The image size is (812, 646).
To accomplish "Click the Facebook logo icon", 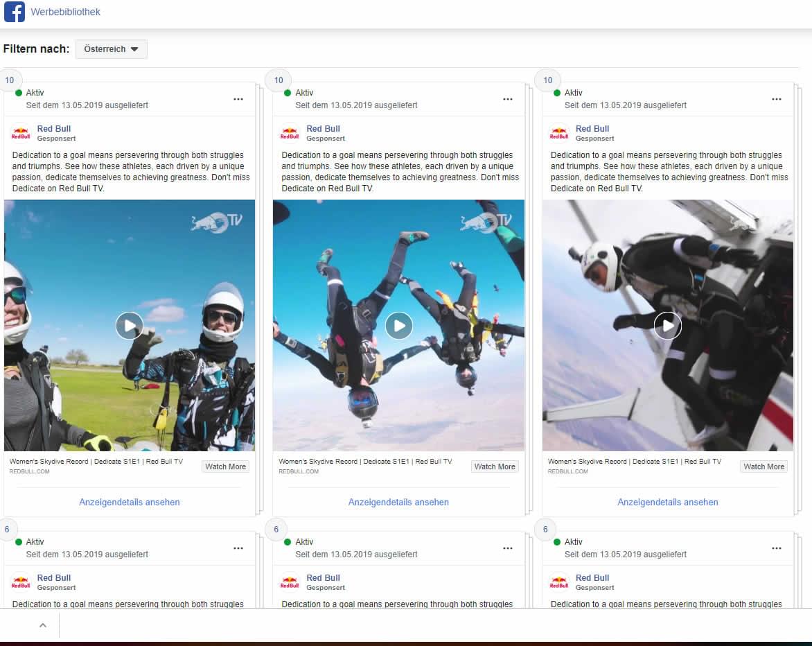I will [x=15, y=11].
